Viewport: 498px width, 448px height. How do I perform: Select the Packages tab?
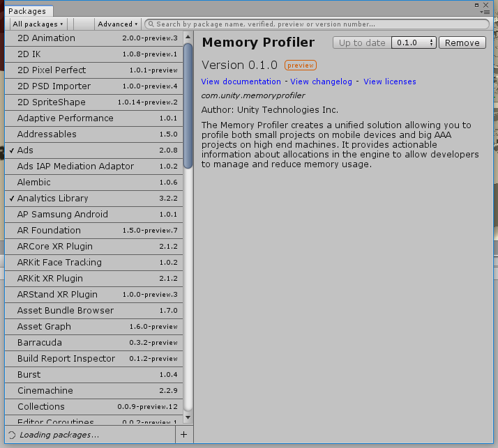point(29,11)
